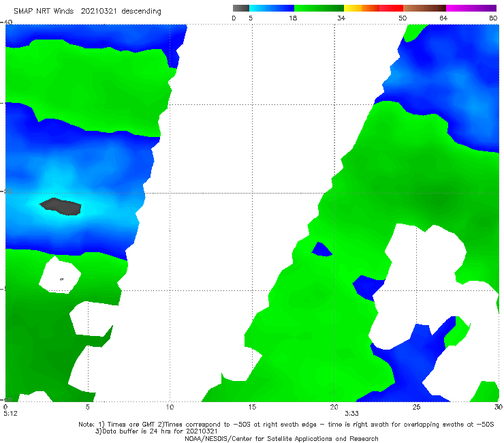The width and height of the screenshot is (504, 443).
Task: Click the x-axis label '10'
Action: [170, 408]
